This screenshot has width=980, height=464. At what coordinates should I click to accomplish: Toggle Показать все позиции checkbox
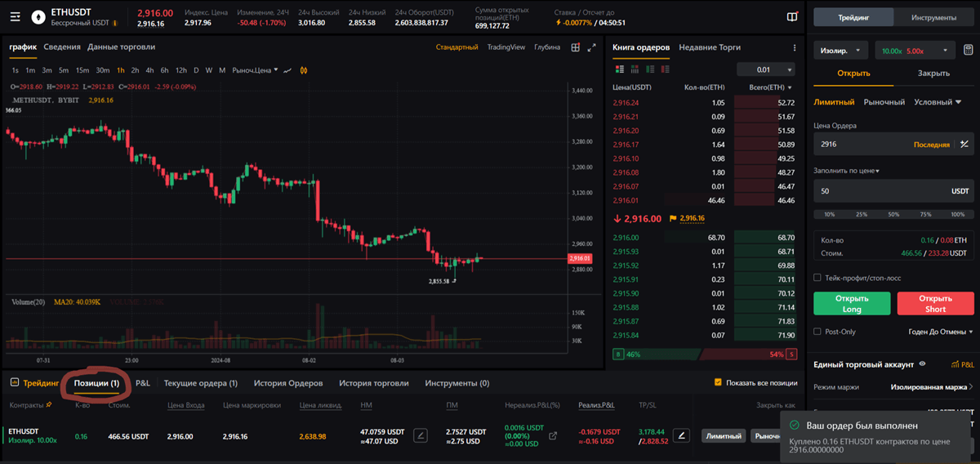(718, 382)
